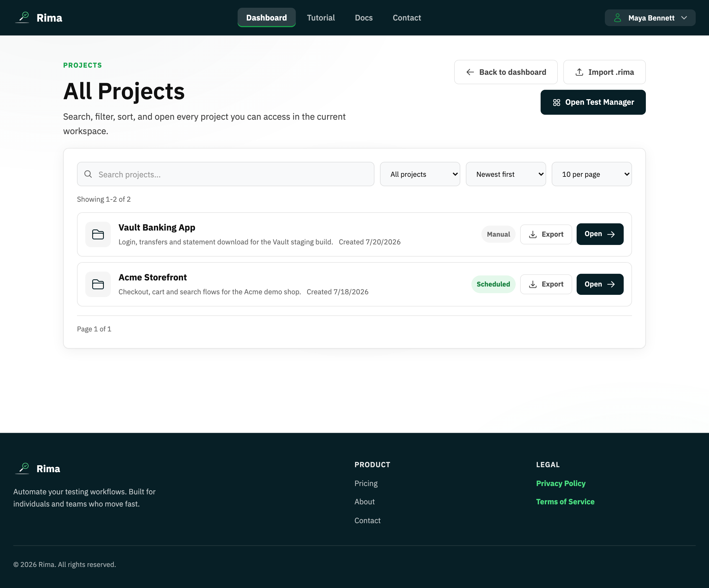Click the Manual badge on Vault Banking App

(498, 234)
